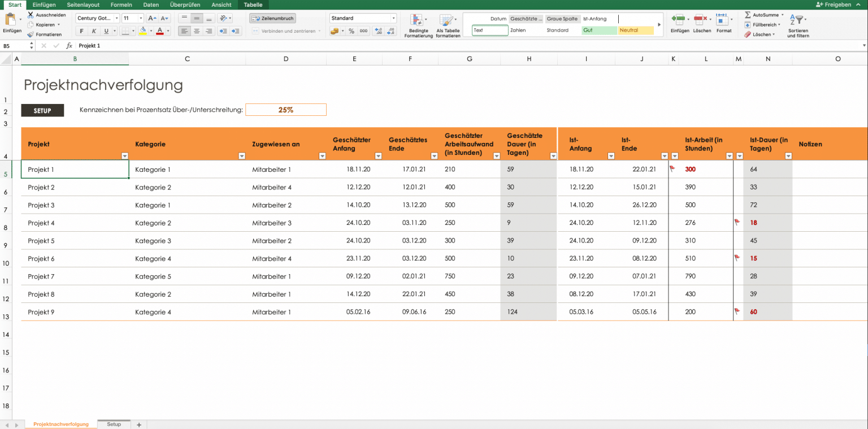Toggle Zeilenumbruch text wrapping
The width and height of the screenshot is (868, 429).
point(272,18)
